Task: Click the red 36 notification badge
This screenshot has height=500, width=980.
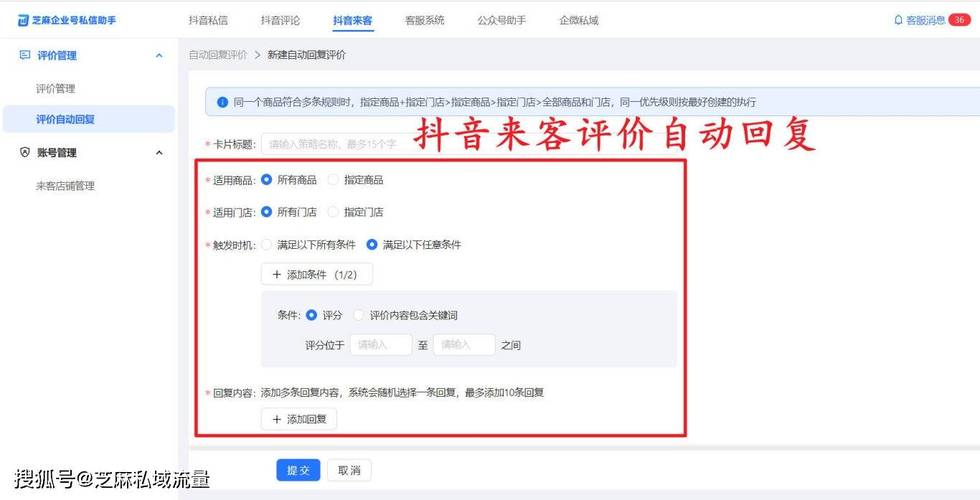Action: (959, 20)
